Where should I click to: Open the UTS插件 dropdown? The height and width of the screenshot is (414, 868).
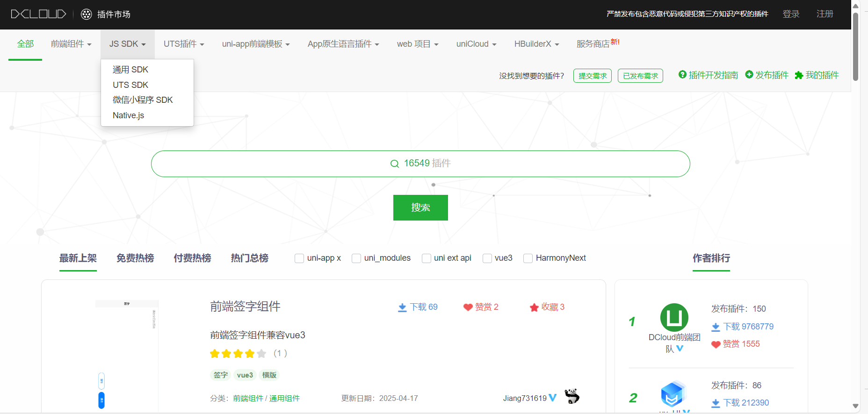[x=184, y=44]
